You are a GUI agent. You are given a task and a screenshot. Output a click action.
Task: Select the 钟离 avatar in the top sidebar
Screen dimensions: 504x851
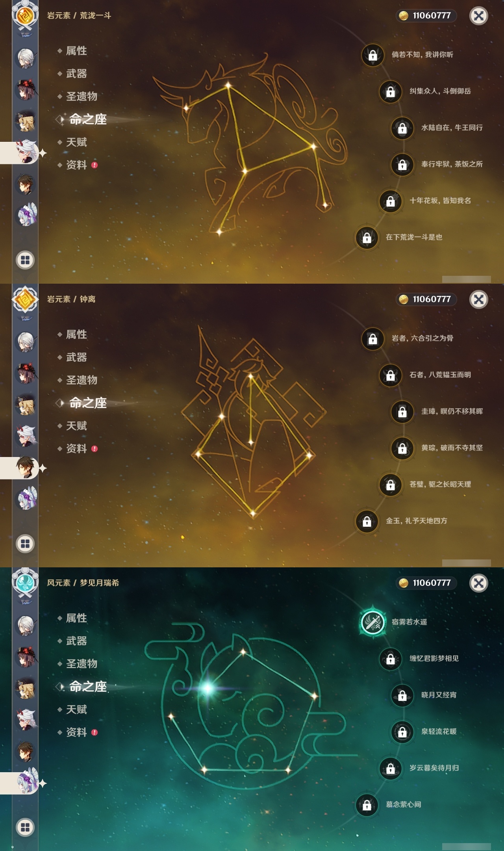[25, 184]
